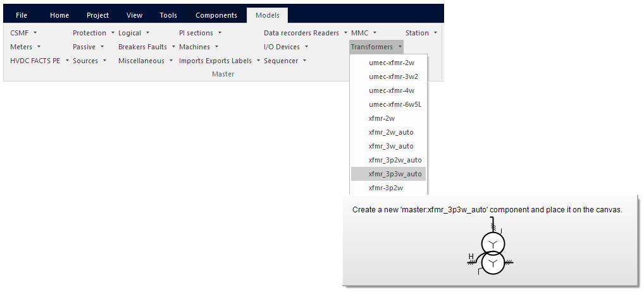The height and width of the screenshot is (292, 644).
Task: Switch to the Components ribbon tab
Action: 216,15
